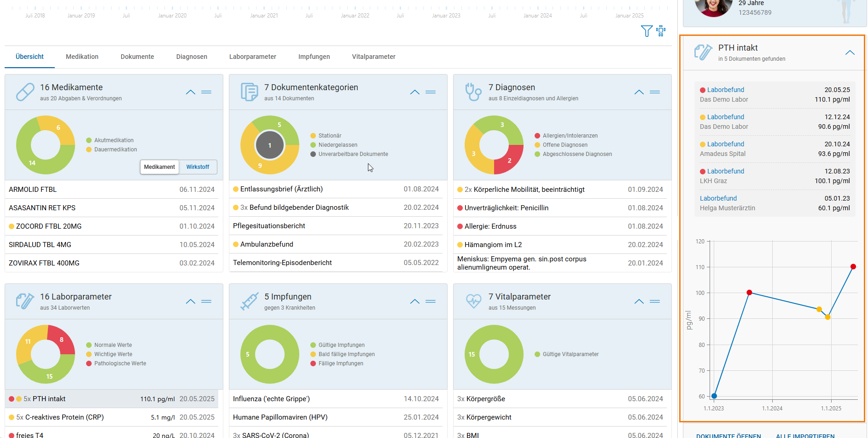Click the syringe icon of Impfungen card
868x438 pixels.
tap(249, 301)
